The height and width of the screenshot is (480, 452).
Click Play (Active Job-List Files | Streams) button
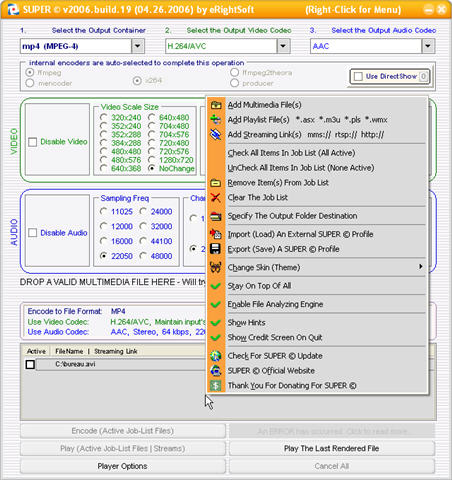tap(123, 448)
